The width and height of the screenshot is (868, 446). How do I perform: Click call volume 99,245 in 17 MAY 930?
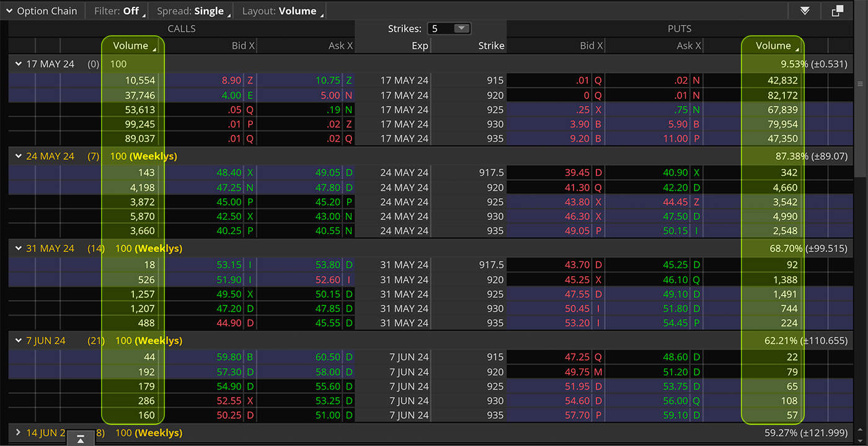tap(139, 124)
